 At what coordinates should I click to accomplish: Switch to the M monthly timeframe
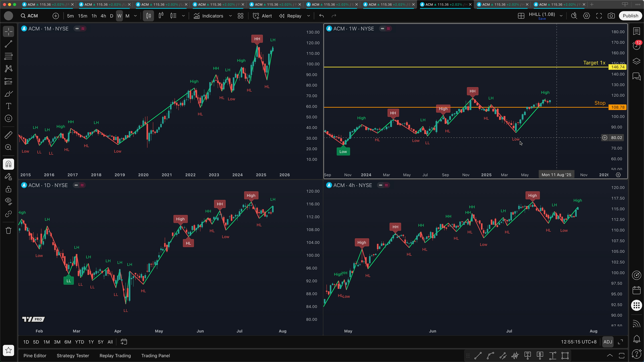(x=127, y=16)
